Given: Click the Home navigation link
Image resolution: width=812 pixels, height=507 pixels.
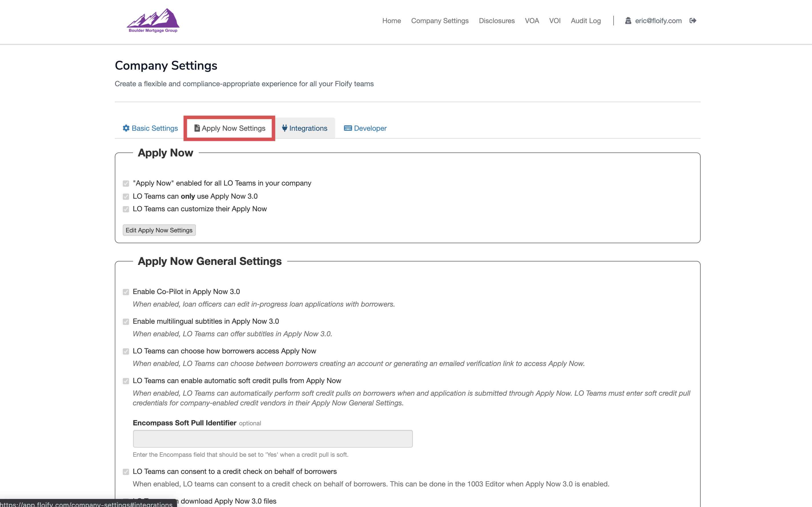Looking at the screenshot, I should point(391,21).
